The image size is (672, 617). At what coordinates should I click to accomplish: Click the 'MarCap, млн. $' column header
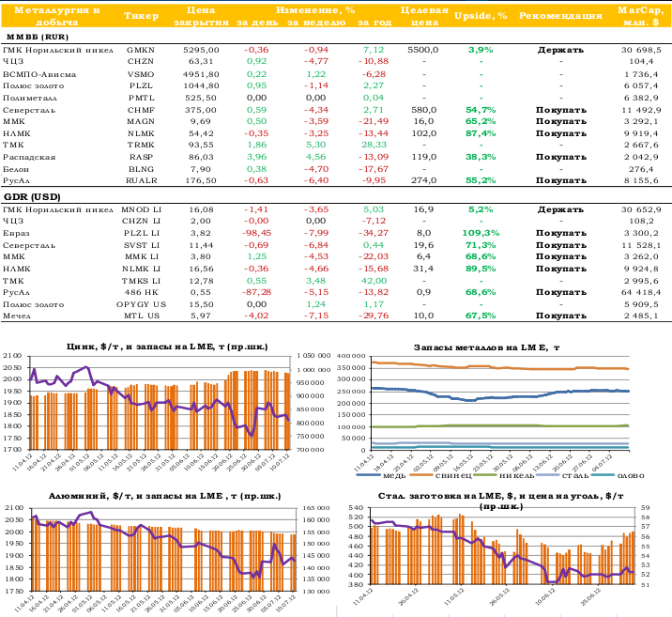641,16
